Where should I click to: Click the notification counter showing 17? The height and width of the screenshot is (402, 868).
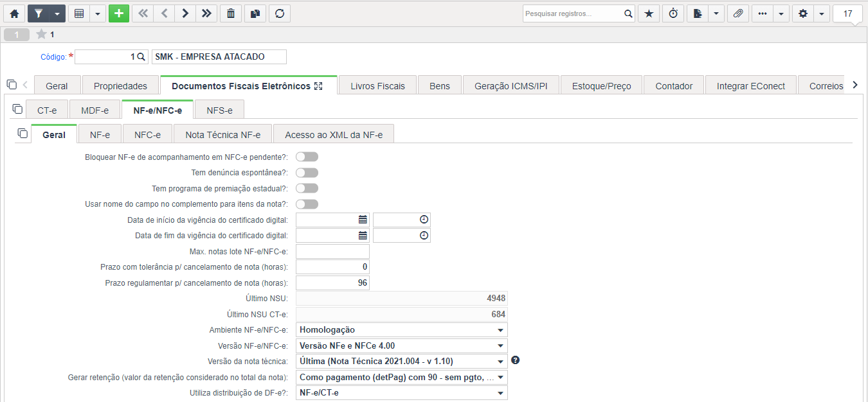coord(847,13)
